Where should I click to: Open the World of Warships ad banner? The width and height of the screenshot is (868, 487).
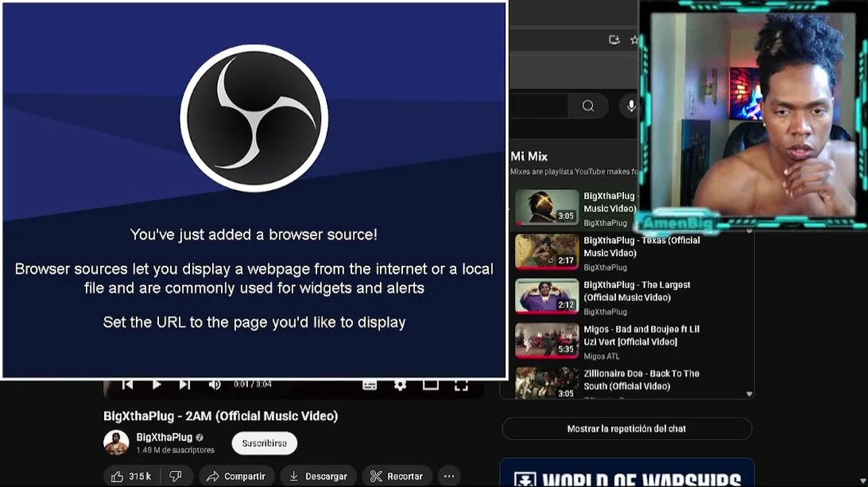(x=627, y=473)
